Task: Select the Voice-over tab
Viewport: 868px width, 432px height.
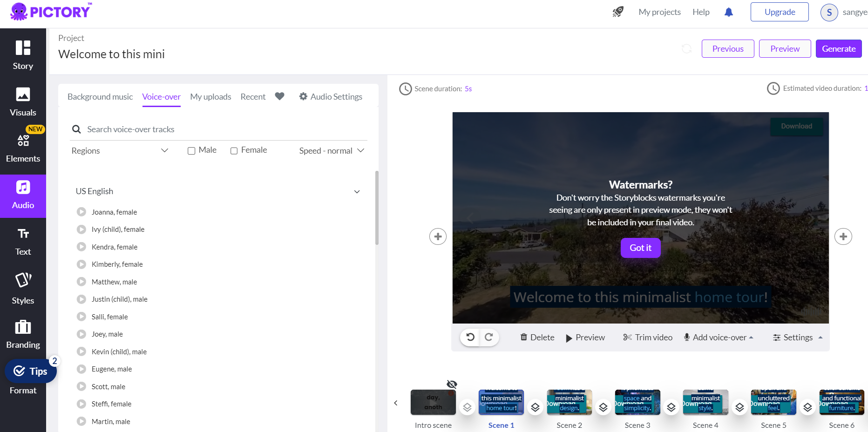Action: point(161,96)
